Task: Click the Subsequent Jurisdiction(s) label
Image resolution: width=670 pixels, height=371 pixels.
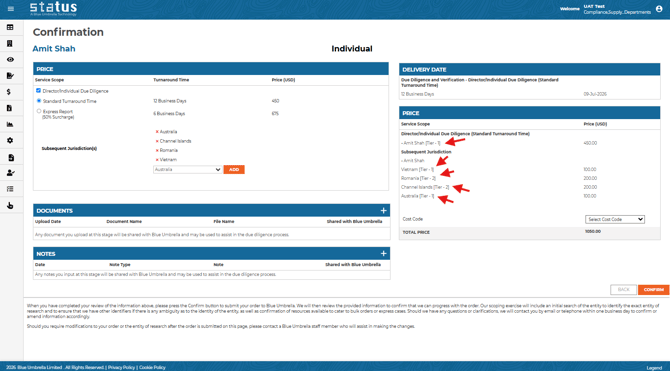Action: click(x=69, y=149)
